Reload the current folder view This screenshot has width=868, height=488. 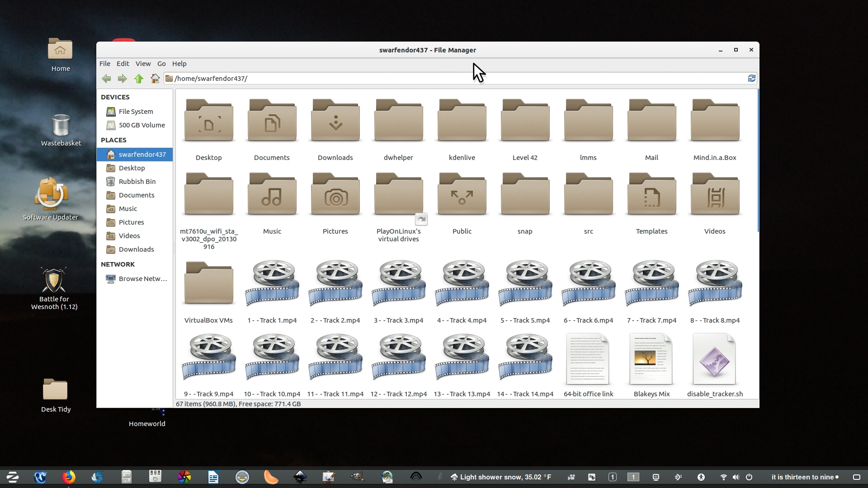pyautogui.click(x=751, y=79)
